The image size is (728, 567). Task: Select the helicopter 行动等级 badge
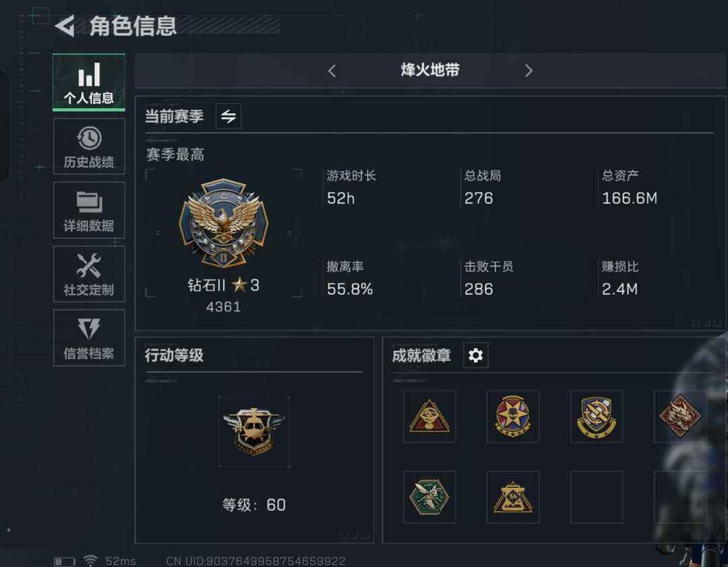[x=254, y=432]
